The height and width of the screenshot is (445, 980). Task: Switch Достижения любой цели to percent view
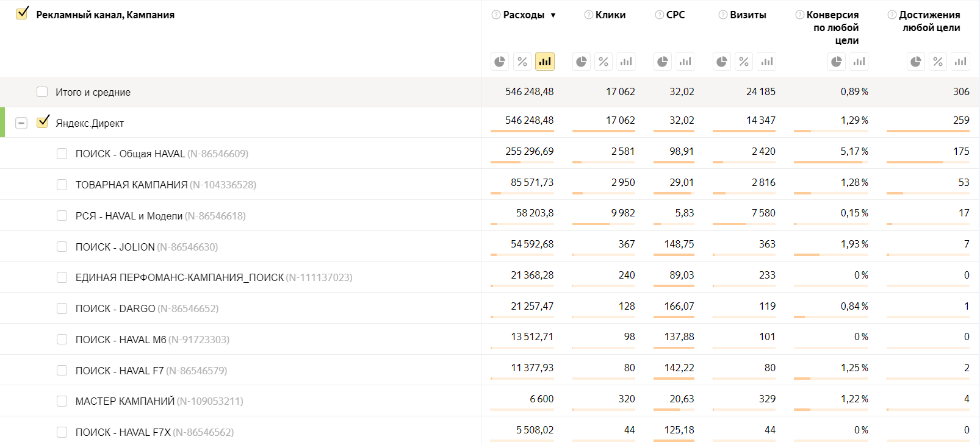click(938, 62)
